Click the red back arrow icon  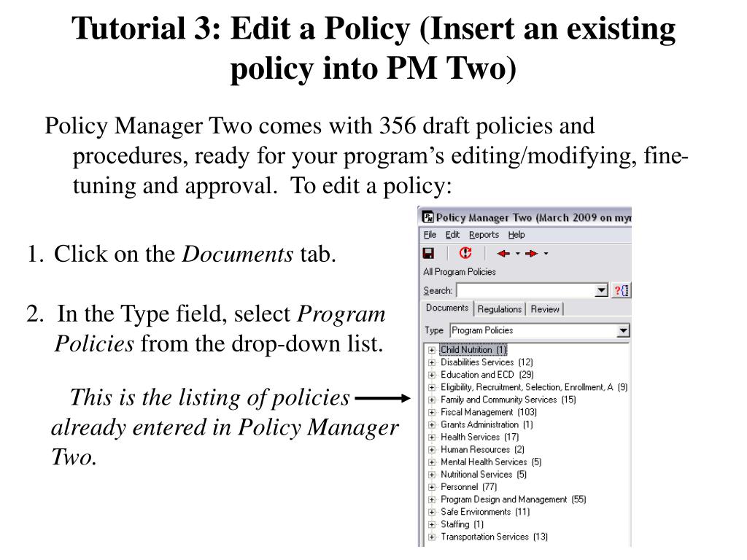(503, 254)
